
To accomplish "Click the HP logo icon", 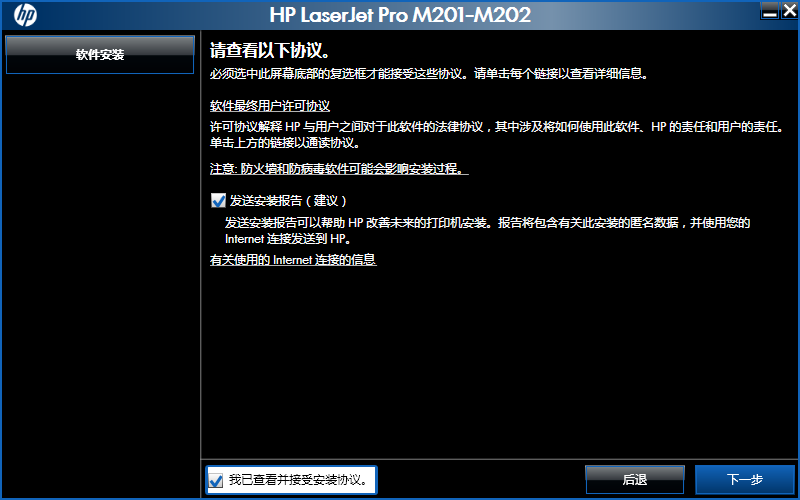I will [x=25, y=15].
